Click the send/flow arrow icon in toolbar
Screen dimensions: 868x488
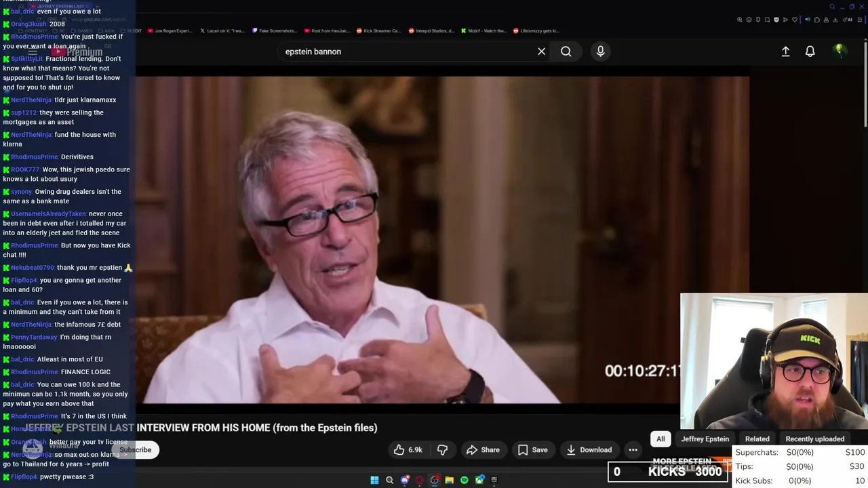tap(785, 20)
